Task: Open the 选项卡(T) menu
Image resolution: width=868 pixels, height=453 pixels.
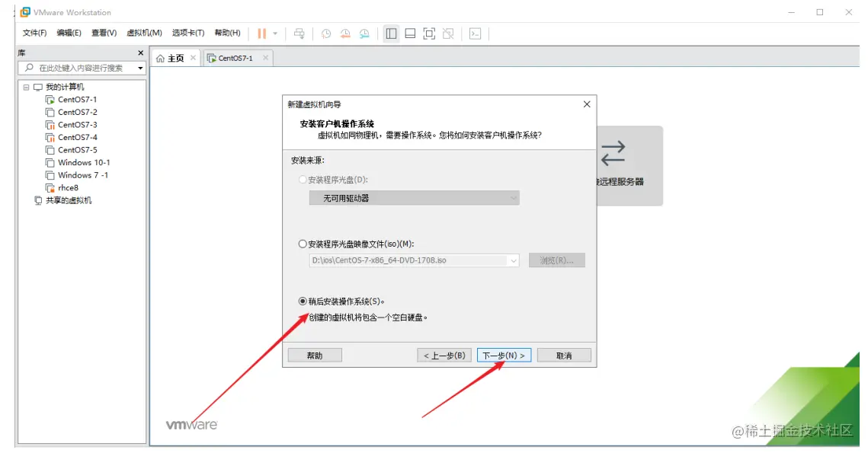Action: (188, 33)
